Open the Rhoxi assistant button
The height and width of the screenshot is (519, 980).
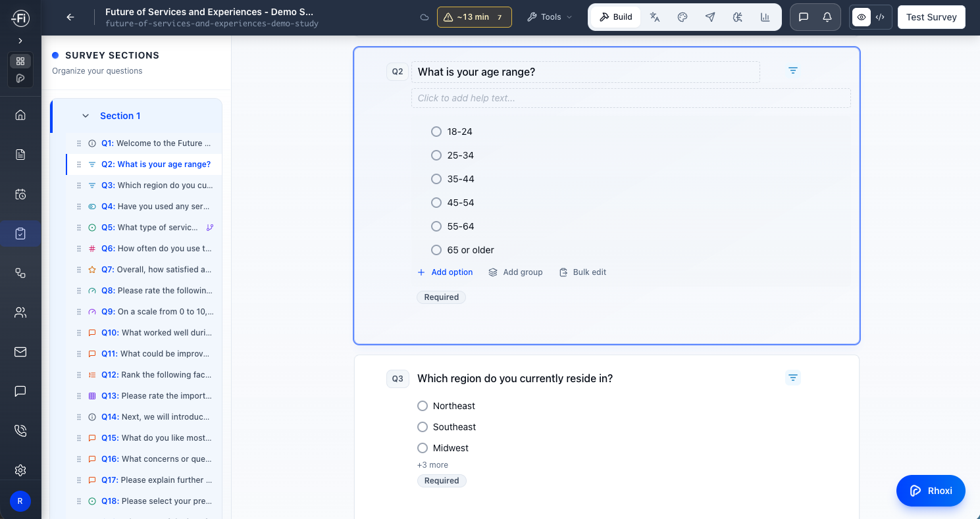(931, 491)
